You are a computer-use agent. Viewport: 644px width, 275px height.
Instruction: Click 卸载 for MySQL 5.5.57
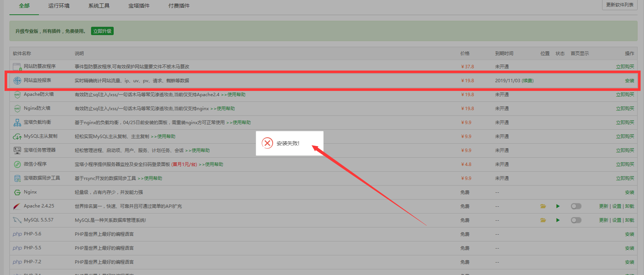pos(630,220)
